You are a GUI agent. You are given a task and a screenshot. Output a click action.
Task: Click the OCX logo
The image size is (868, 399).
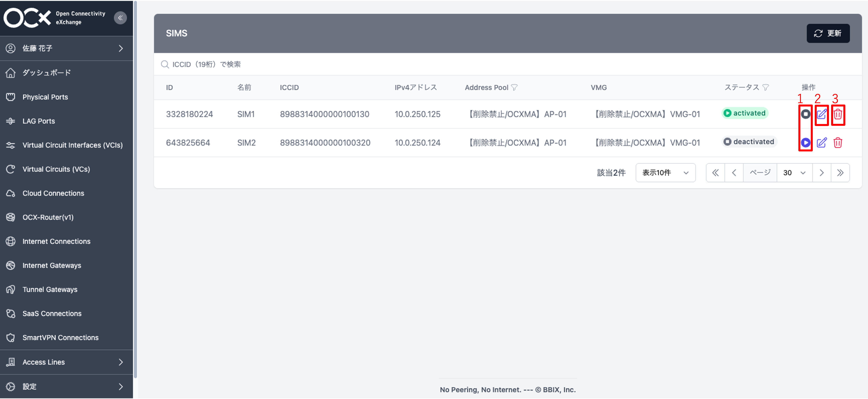[27, 18]
